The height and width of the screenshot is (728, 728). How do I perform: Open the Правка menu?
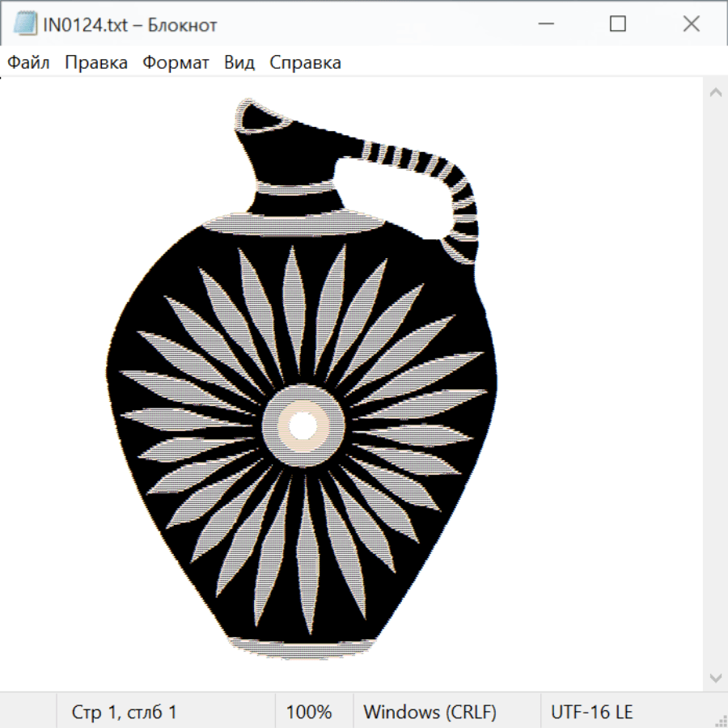point(96,63)
